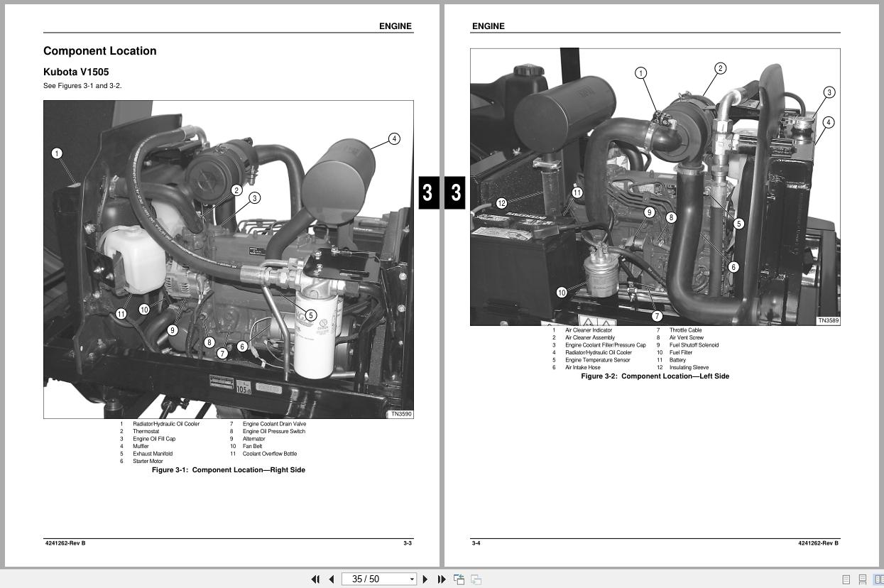Go to the previous page

point(331,579)
